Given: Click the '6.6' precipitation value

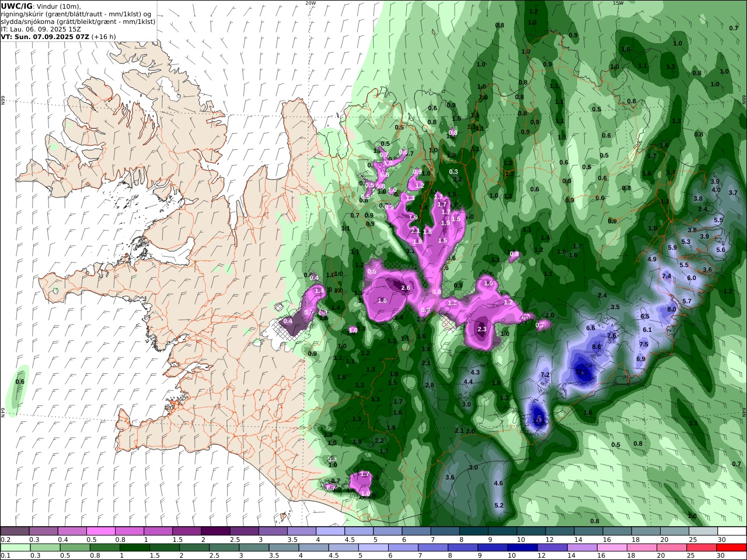Looking at the screenshot, I should coord(591,328).
